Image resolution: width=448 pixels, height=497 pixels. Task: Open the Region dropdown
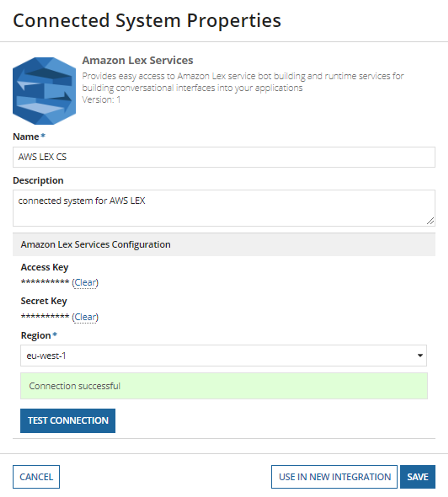click(x=224, y=355)
